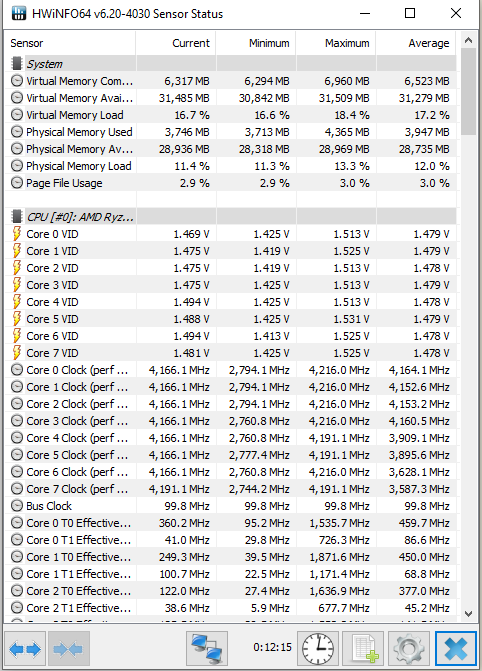Screen dimensions: 482x671
Task: Close sensors with the blue X icon
Action: [x=455, y=649]
